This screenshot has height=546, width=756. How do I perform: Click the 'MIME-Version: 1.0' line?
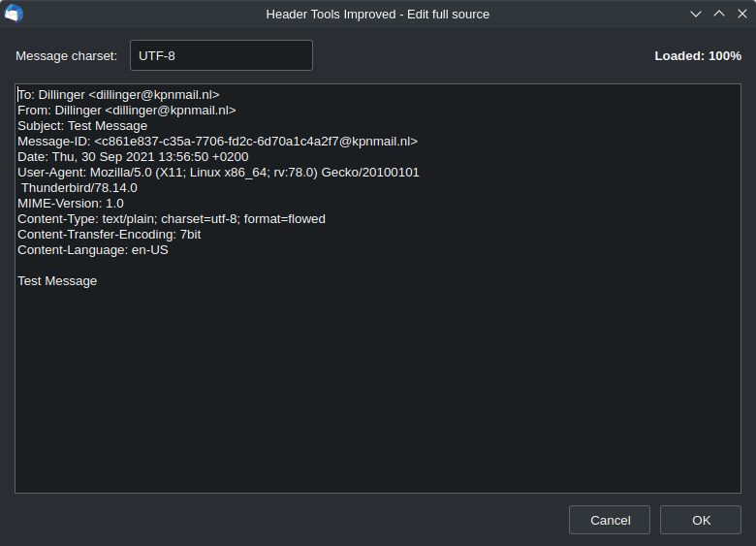point(71,204)
